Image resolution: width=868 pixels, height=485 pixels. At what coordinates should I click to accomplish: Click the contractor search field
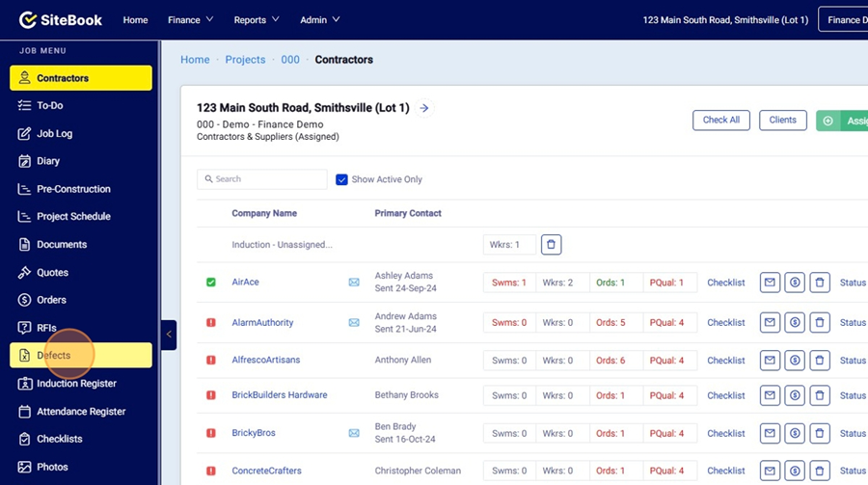pyautogui.click(x=262, y=179)
